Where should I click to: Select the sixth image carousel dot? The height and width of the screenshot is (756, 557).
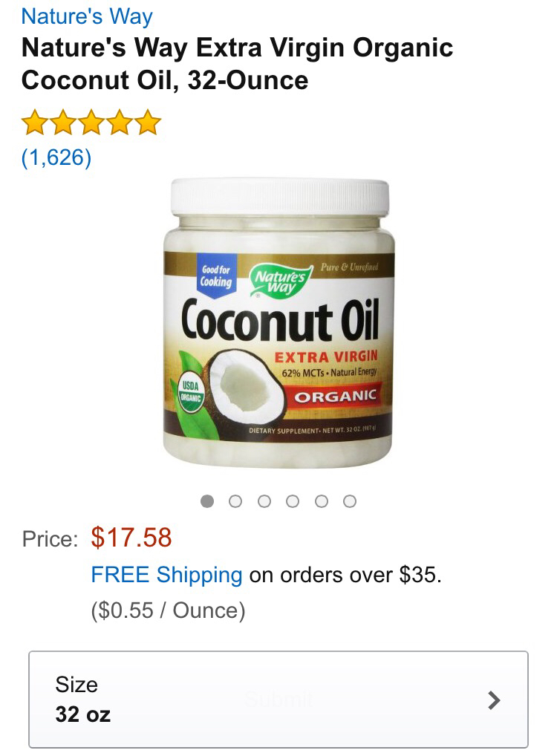click(x=350, y=501)
